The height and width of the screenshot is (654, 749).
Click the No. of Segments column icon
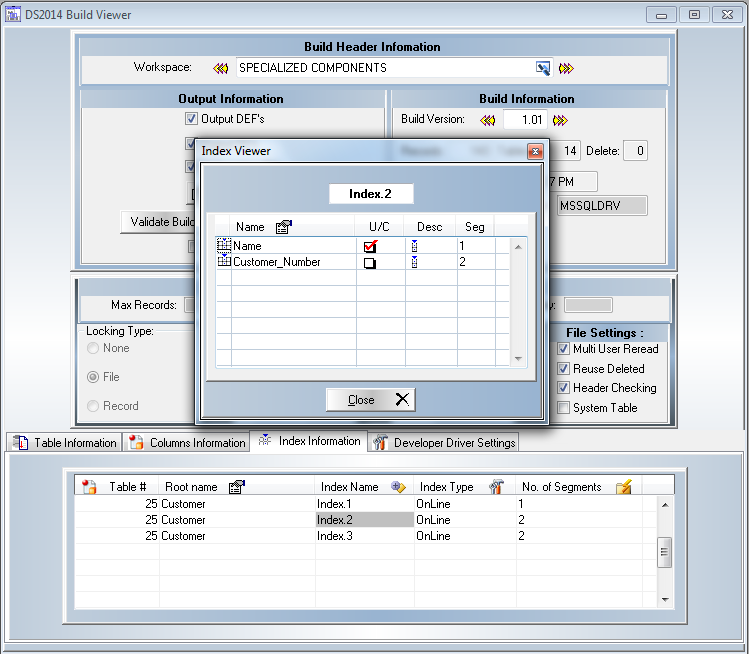click(624, 487)
